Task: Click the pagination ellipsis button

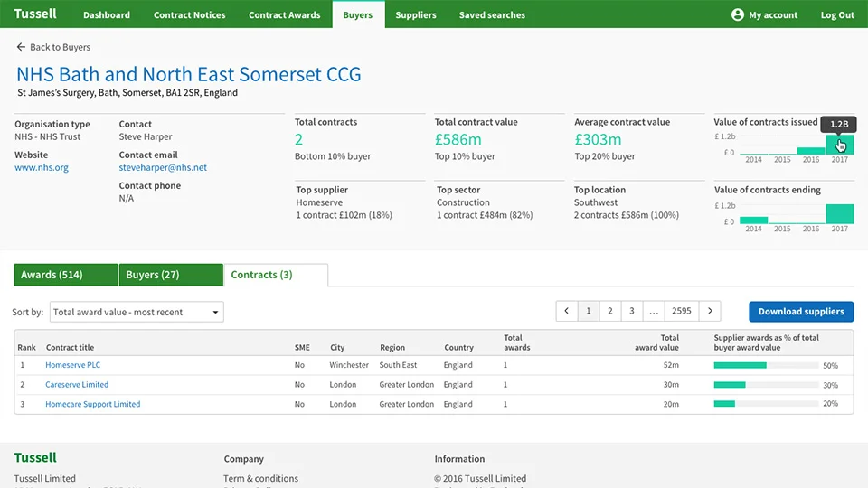Action: point(653,312)
